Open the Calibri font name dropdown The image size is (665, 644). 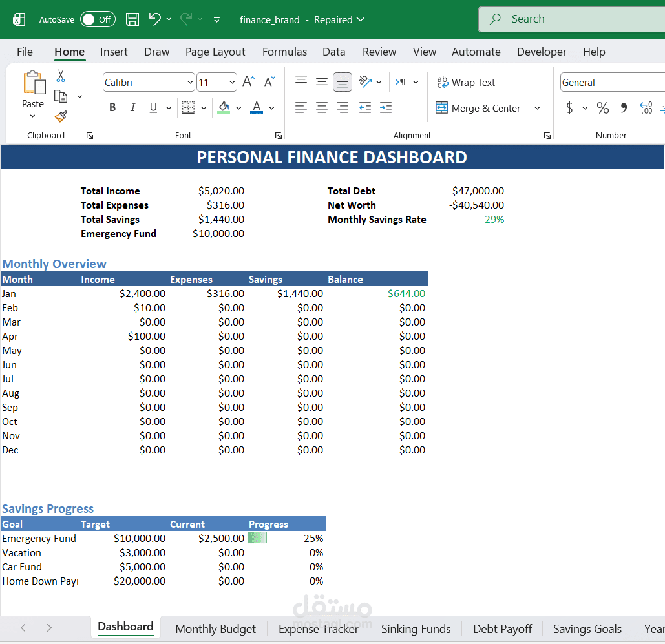point(190,82)
